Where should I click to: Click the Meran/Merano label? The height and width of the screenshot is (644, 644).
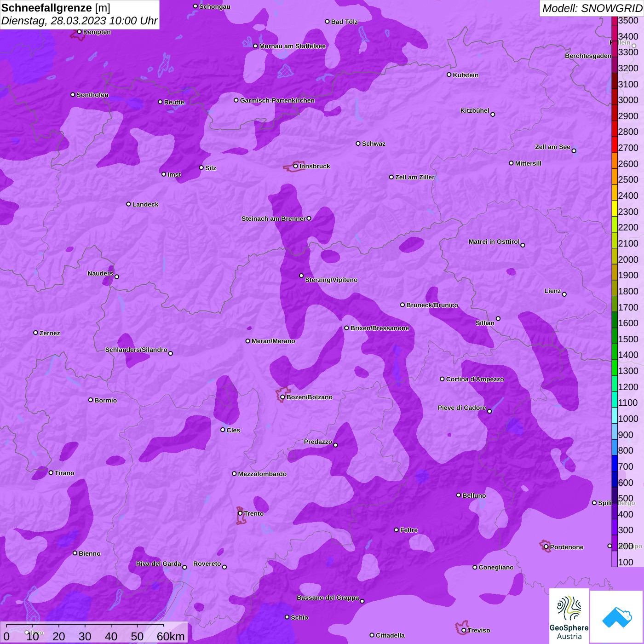(x=273, y=341)
